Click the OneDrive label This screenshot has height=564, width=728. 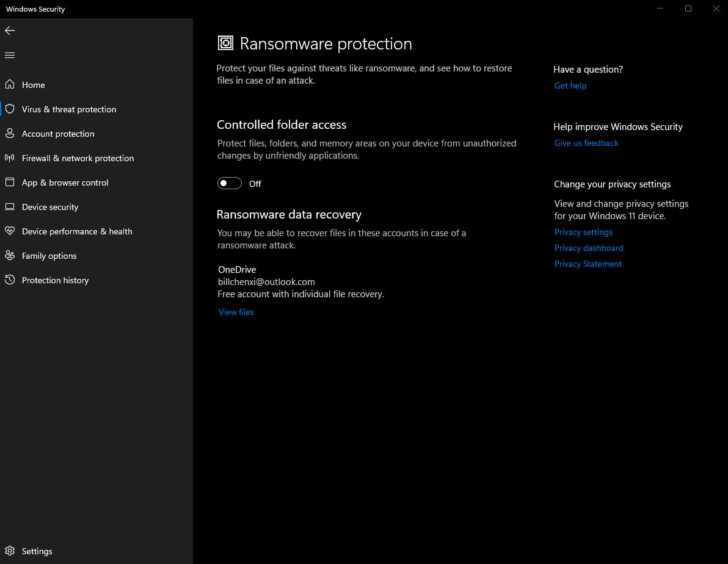(x=237, y=270)
